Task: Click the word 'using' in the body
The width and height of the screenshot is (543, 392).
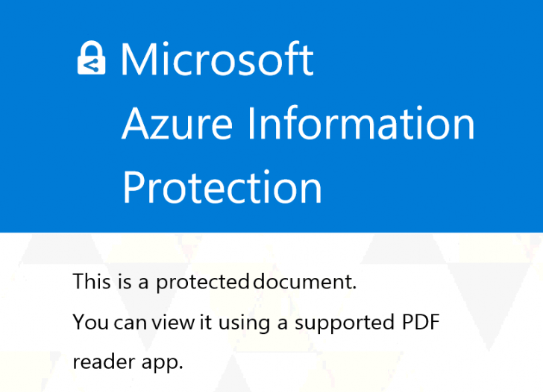Action: point(244,323)
